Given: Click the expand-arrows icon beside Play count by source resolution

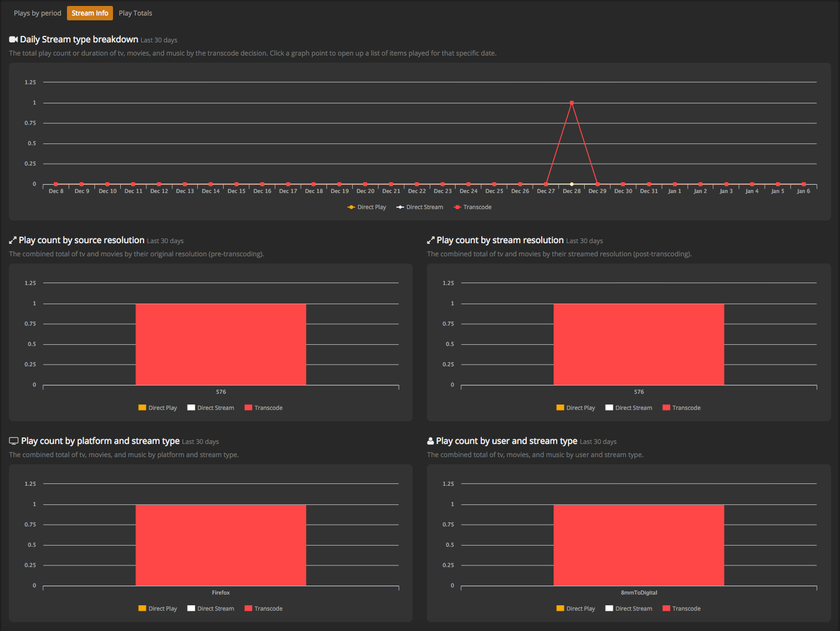Looking at the screenshot, I should pyautogui.click(x=13, y=240).
